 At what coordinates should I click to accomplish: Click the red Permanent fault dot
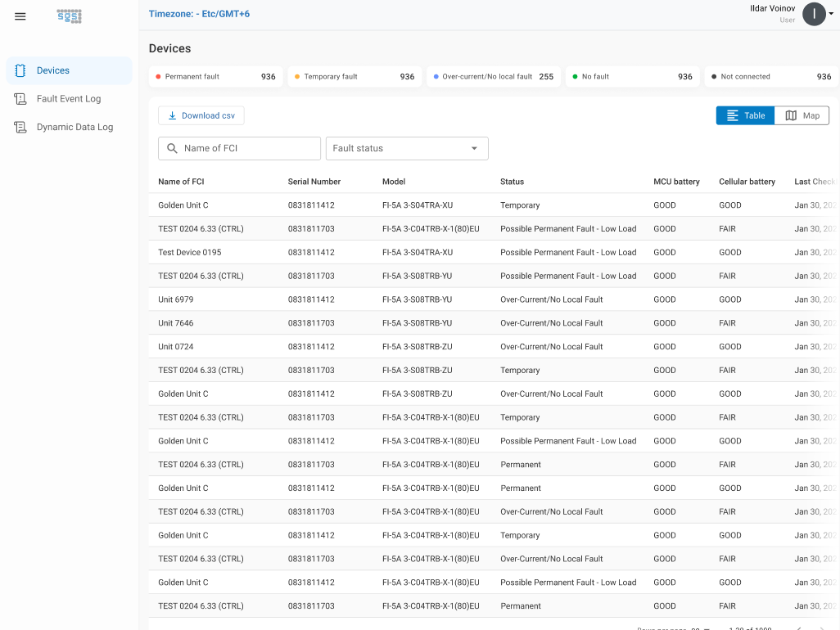158,77
